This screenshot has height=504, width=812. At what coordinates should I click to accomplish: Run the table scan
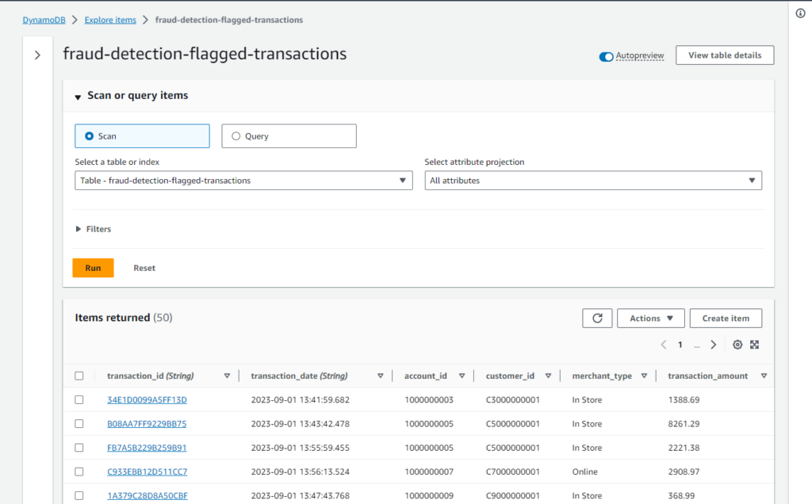tap(93, 268)
